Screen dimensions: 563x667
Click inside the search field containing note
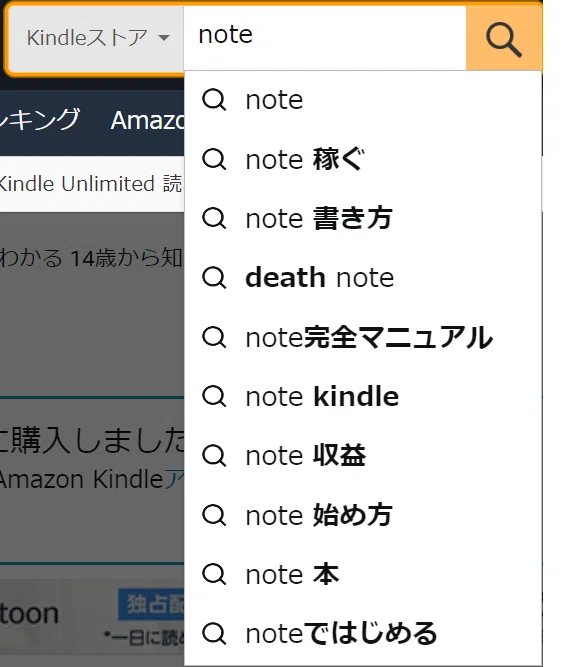[x=325, y=38]
